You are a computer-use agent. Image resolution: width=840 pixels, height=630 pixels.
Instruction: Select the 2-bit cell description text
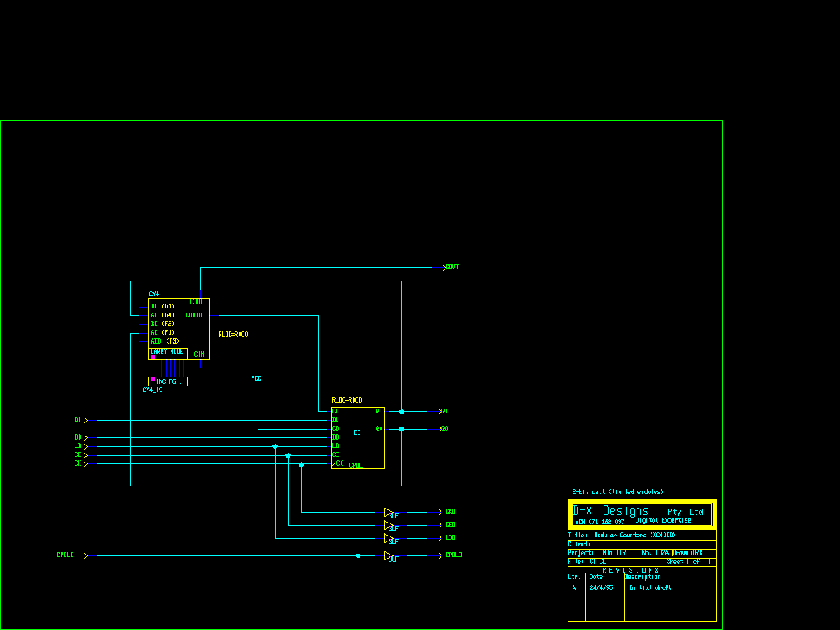tap(617, 491)
